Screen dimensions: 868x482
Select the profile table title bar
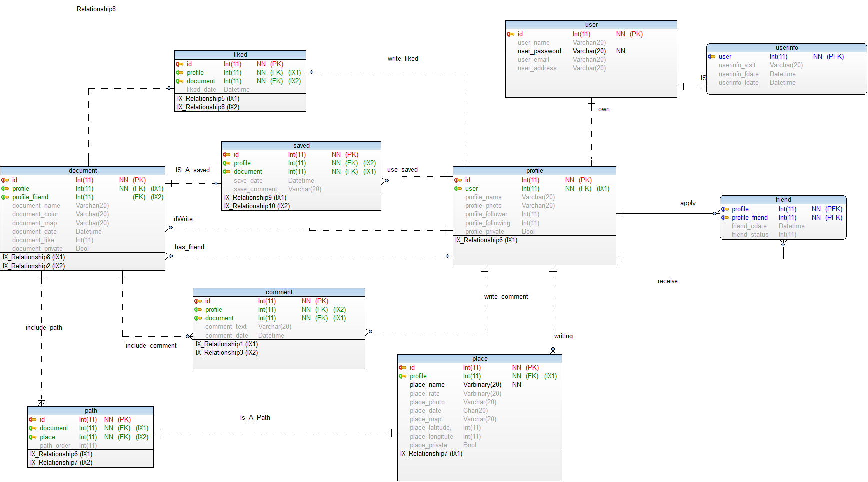[x=534, y=171]
